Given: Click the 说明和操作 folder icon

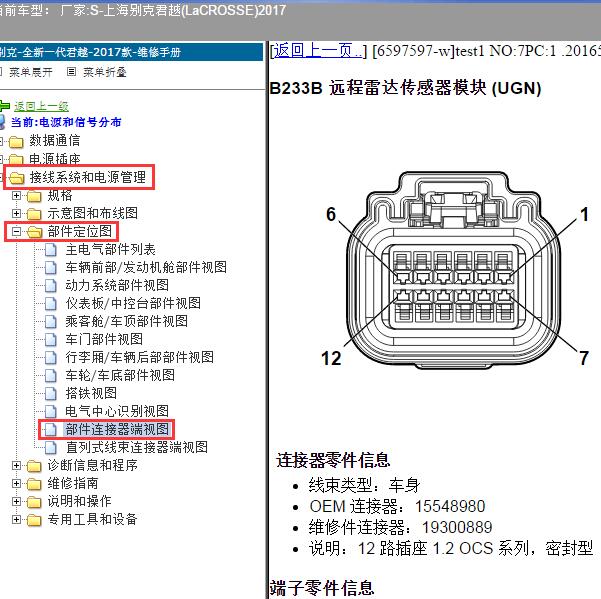Looking at the screenshot, I should (x=34, y=502).
